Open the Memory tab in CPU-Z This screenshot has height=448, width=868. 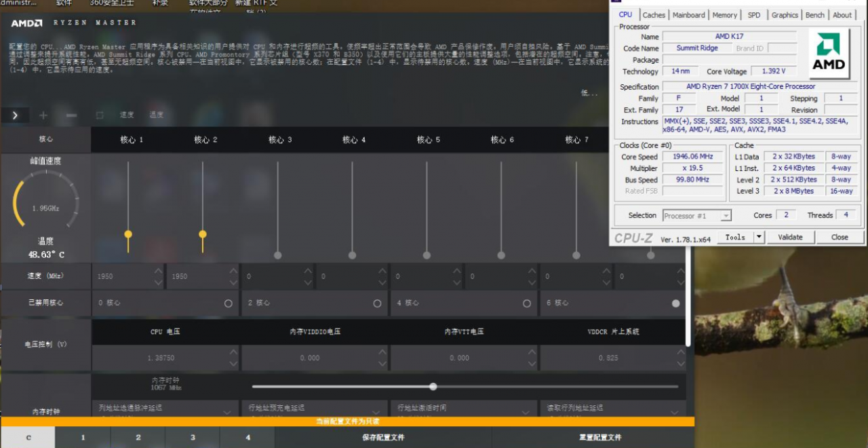click(x=724, y=15)
